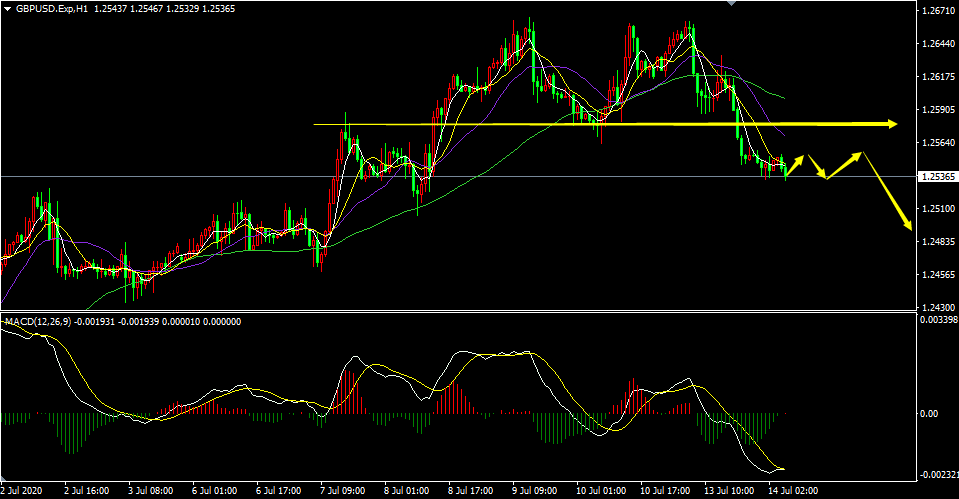This screenshot has width=959, height=499.
Task: Open the chart dropdown arrow beside GBPUSD.Exp,H1
Action: click(x=7, y=9)
